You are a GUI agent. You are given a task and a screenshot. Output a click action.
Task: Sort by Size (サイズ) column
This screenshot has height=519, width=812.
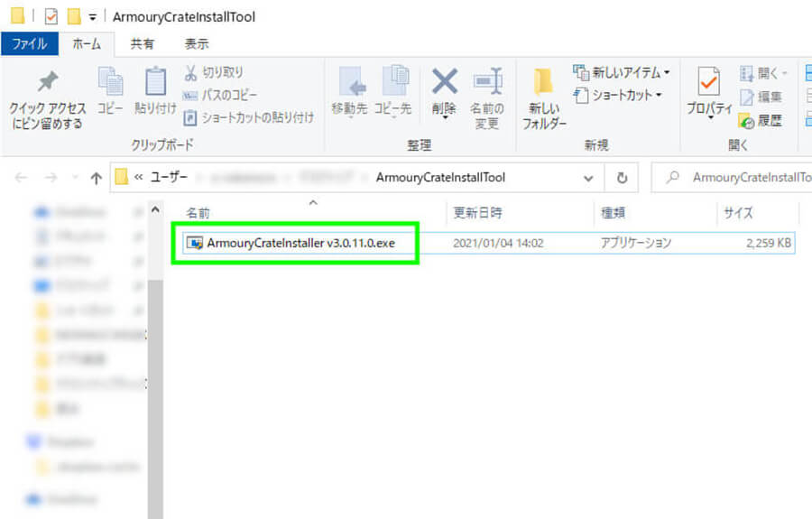[x=738, y=213]
